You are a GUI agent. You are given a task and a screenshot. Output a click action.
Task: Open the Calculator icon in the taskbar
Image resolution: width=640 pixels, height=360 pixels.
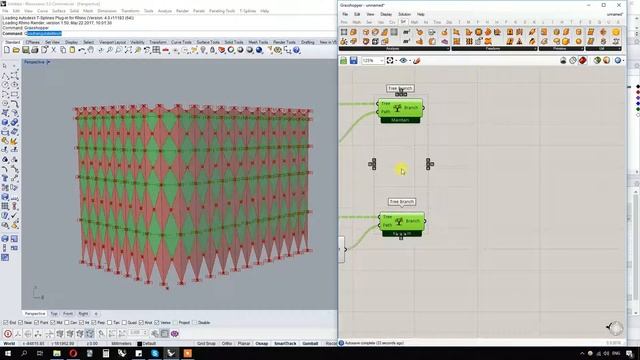[106, 353]
